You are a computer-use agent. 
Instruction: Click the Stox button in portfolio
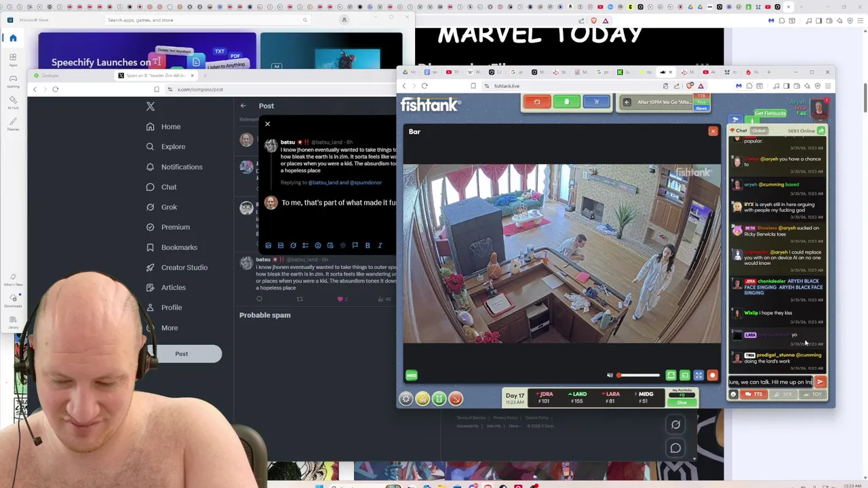click(682, 403)
